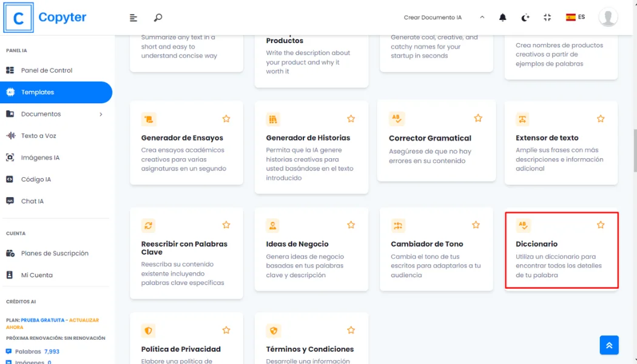Favorite the Generador de Ensayos template
The width and height of the screenshot is (637, 364).
(x=226, y=119)
